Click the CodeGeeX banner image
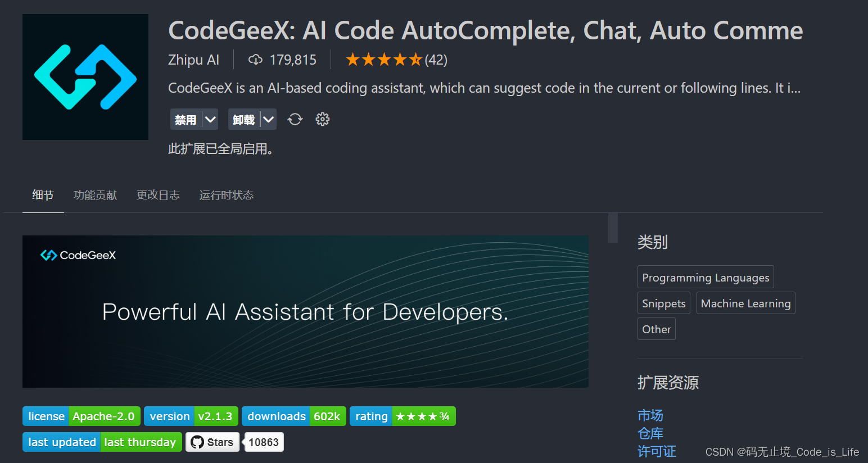868x463 pixels. point(305,311)
